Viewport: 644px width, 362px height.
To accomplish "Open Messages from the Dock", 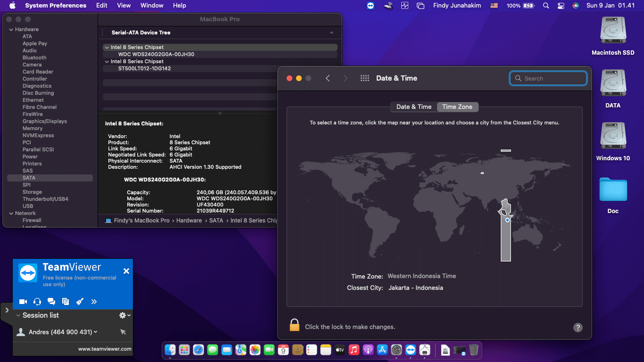I will (213, 350).
